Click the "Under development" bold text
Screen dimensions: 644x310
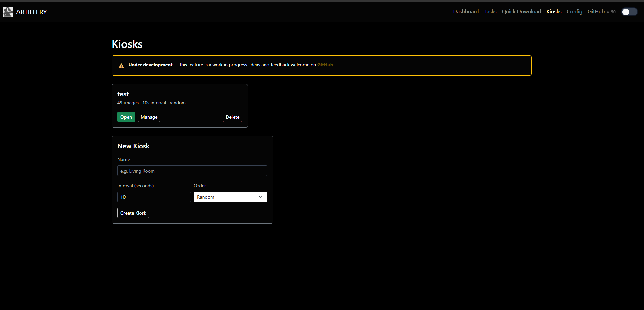150,65
